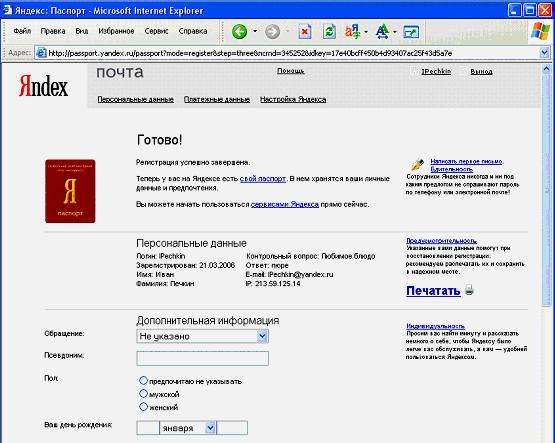
Task: Open the Сервис menu
Action: (x=156, y=31)
